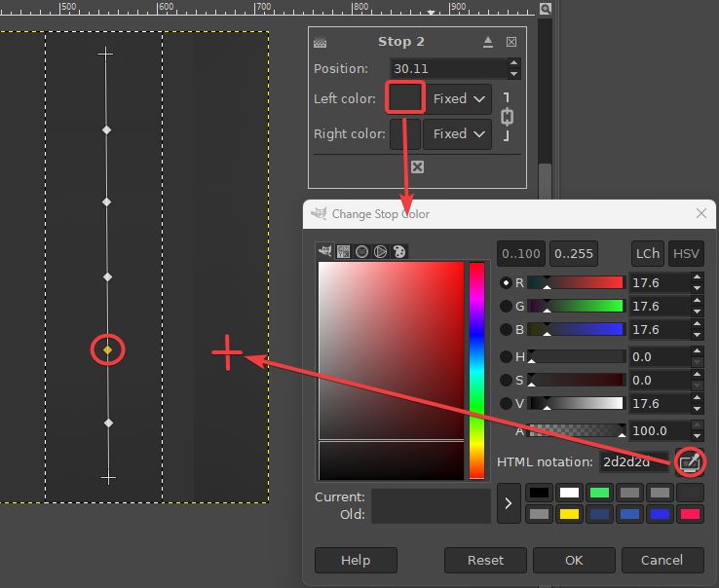Select the GIMP color selector tab

325,251
